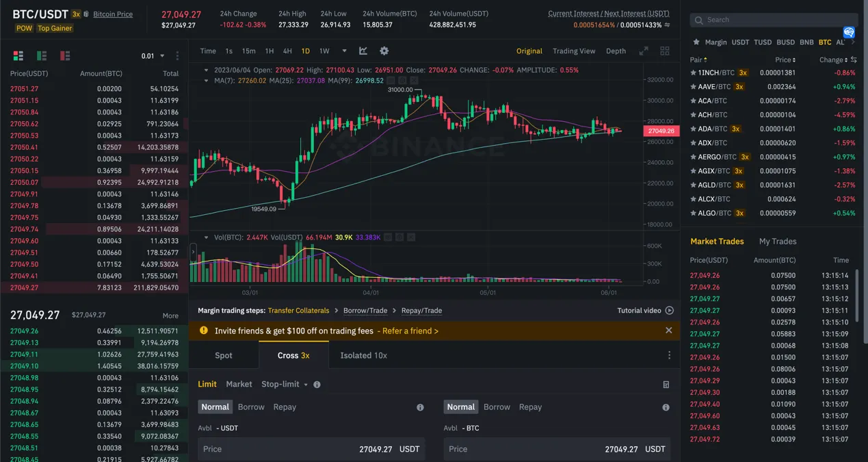Screen dimensions: 868x462
Task: Play the tutorial video icon
Action: click(x=670, y=310)
